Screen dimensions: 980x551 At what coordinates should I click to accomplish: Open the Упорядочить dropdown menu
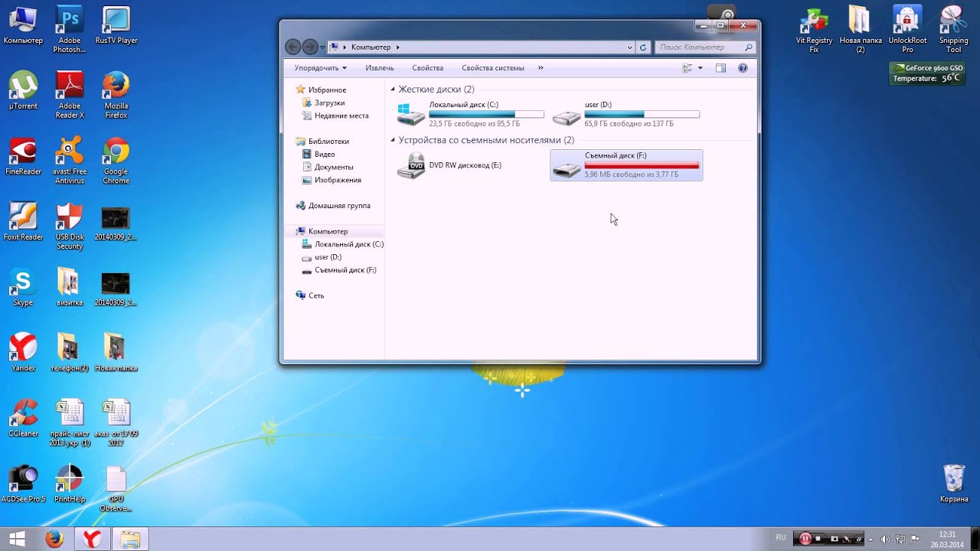tap(320, 68)
